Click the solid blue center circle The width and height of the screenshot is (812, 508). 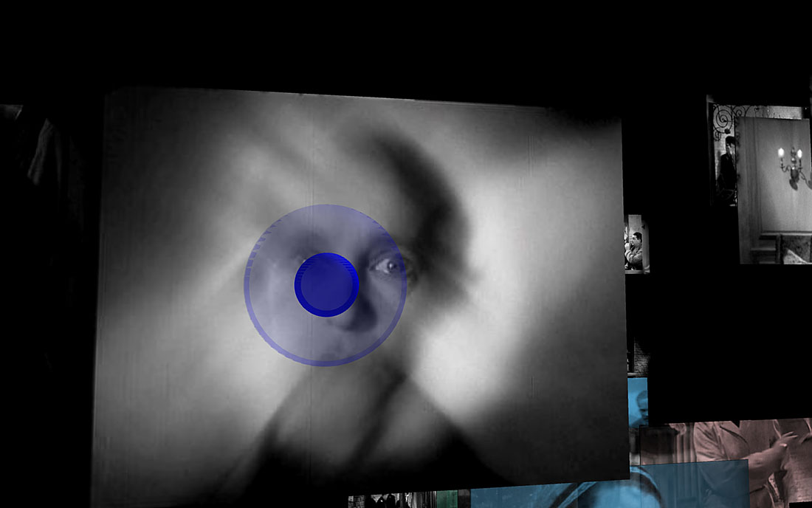pyautogui.click(x=326, y=285)
